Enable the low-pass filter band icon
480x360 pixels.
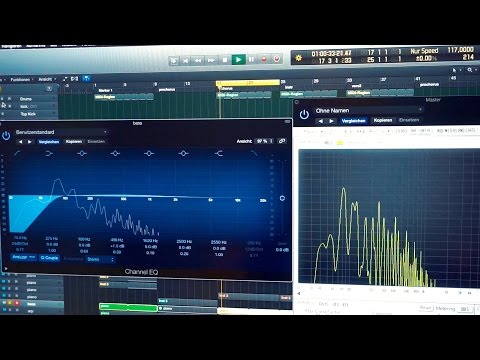click(254, 153)
